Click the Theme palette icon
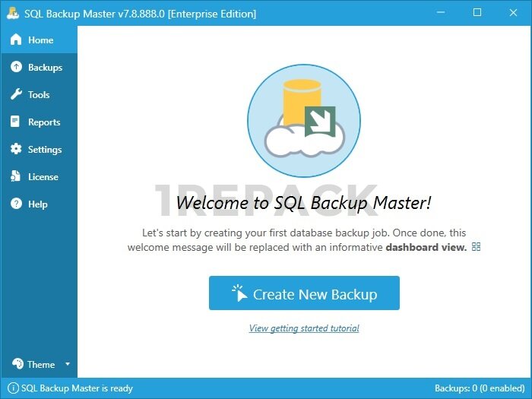 click(15, 364)
